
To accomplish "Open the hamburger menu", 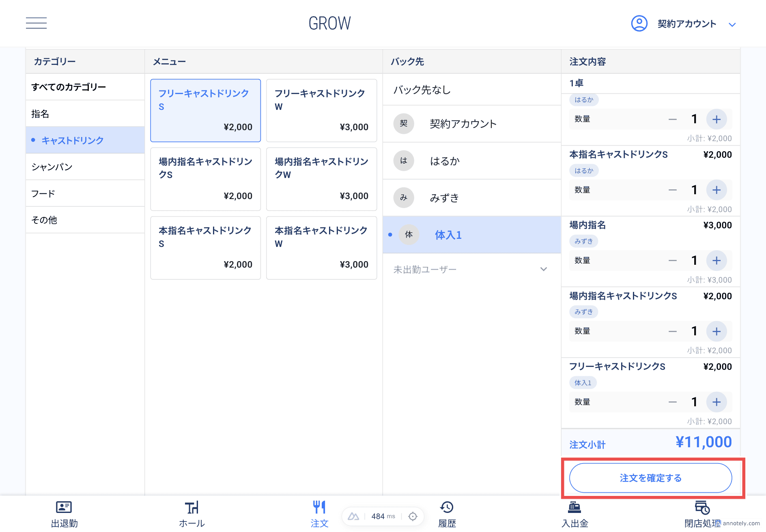I will pos(36,23).
